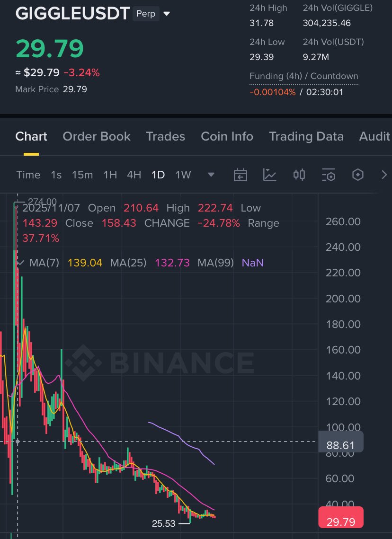
Task: Select the 1D interval
Action: [158, 175]
